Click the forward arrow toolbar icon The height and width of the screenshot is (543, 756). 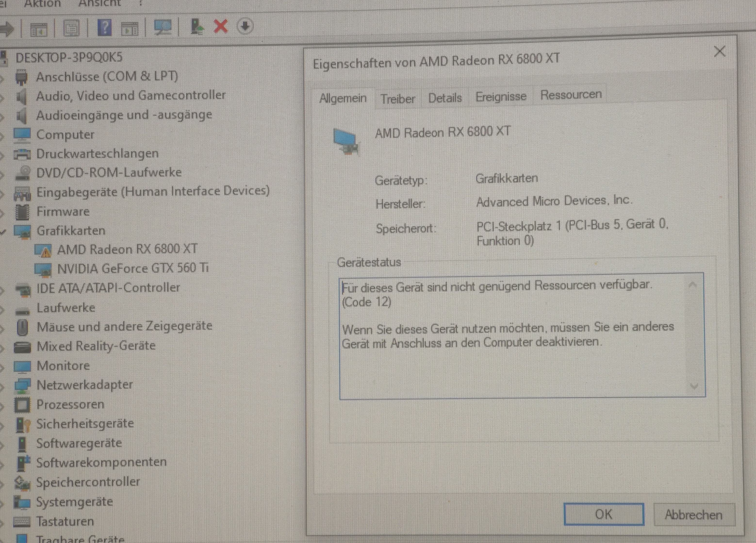7,29
